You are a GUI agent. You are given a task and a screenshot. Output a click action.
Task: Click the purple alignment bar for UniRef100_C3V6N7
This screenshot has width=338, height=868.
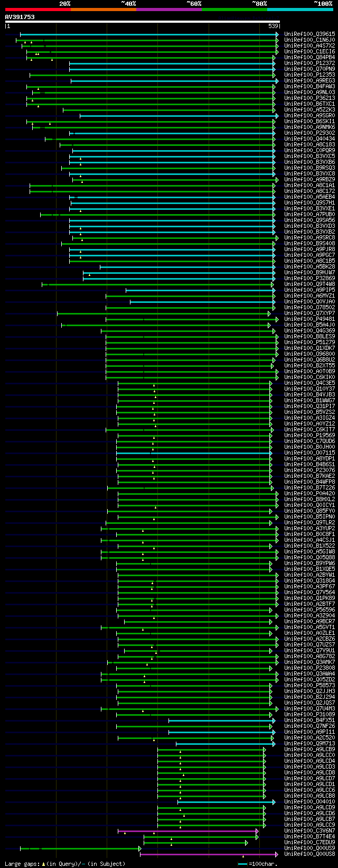pos(188,830)
